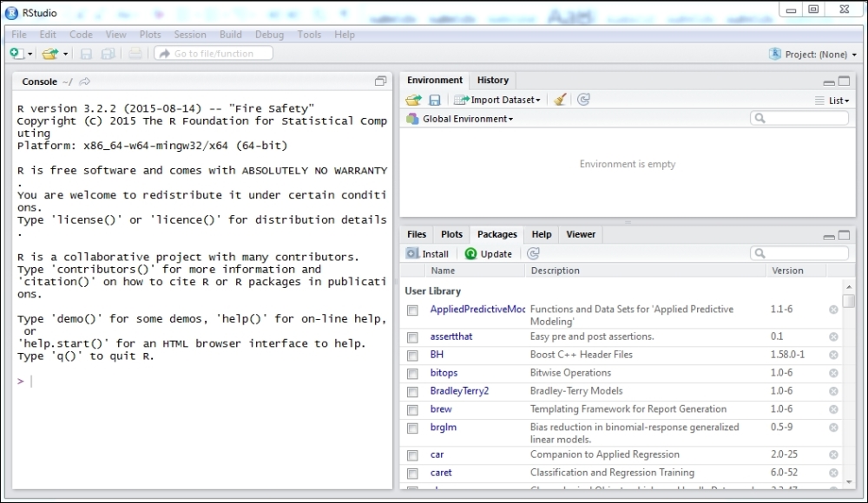Remove the caret package
868x503 pixels.
click(x=833, y=474)
